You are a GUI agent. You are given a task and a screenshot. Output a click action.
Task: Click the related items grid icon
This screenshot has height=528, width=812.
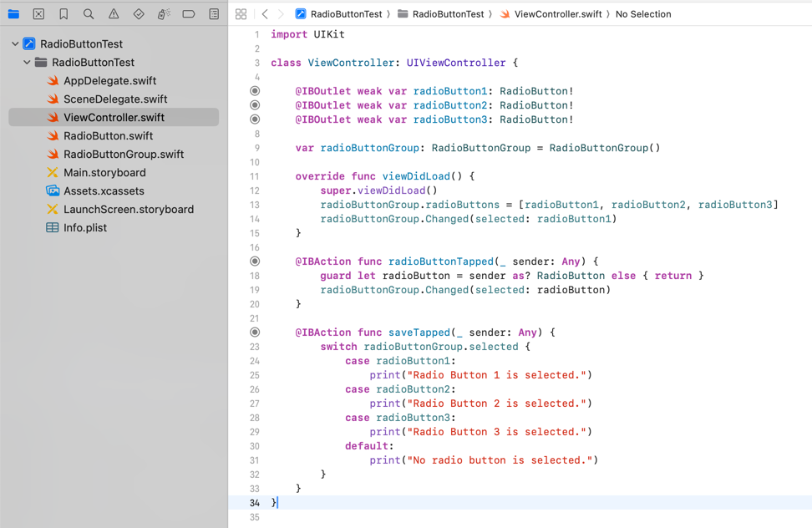point(241,14)
